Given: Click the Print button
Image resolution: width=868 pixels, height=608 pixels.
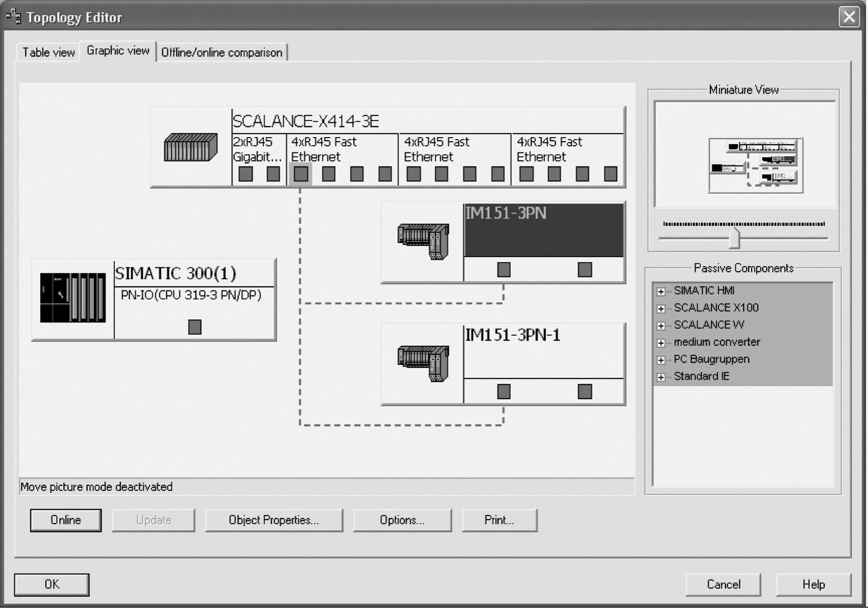Looking at the screenshot, I should click(499, 520).
